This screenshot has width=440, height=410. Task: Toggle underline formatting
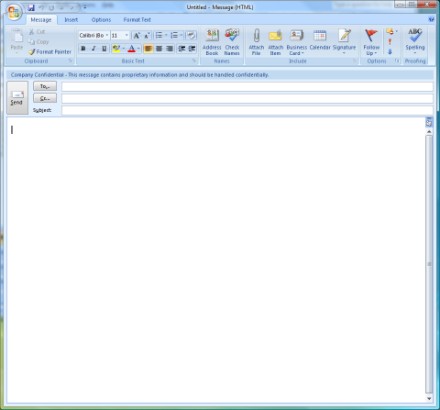click(104, 49)
